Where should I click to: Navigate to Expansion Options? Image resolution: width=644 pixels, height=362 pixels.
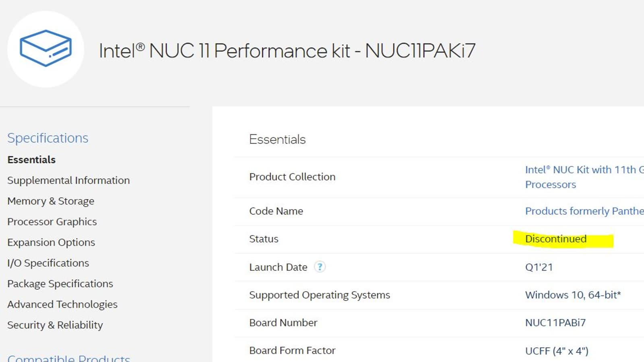(51, 242)
